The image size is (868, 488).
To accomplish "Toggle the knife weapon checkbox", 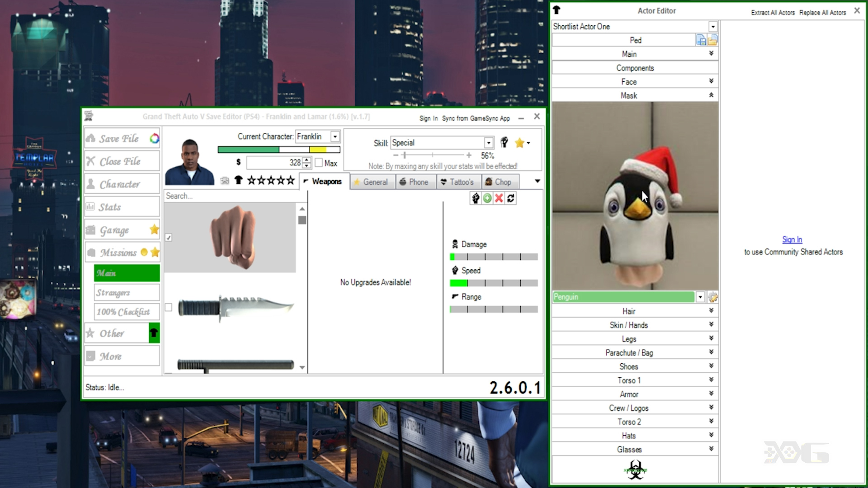I will tap(169, 306).
